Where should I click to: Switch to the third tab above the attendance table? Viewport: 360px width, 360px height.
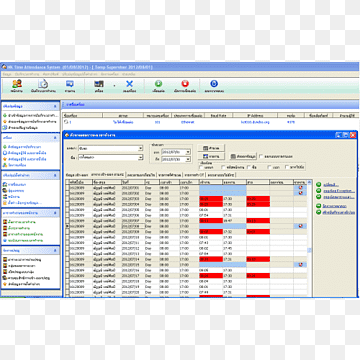[x=142, y=175]
